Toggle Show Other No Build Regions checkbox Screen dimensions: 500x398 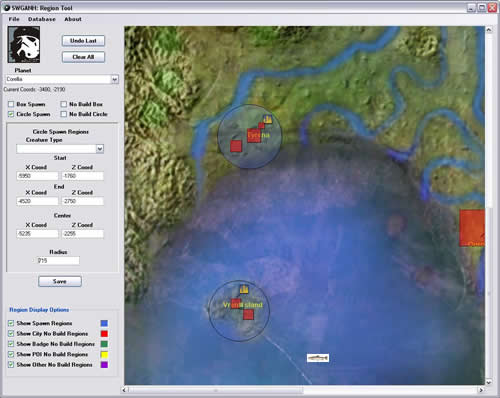11,364
